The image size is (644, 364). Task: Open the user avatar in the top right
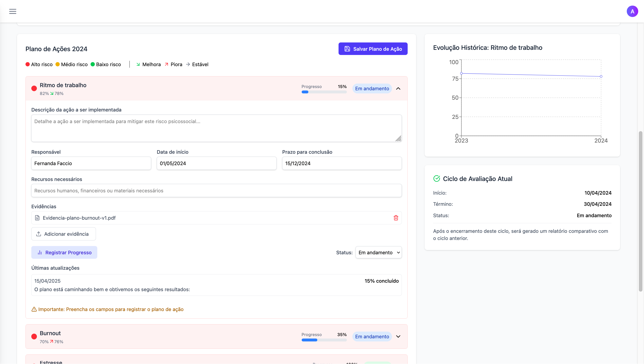632,11
